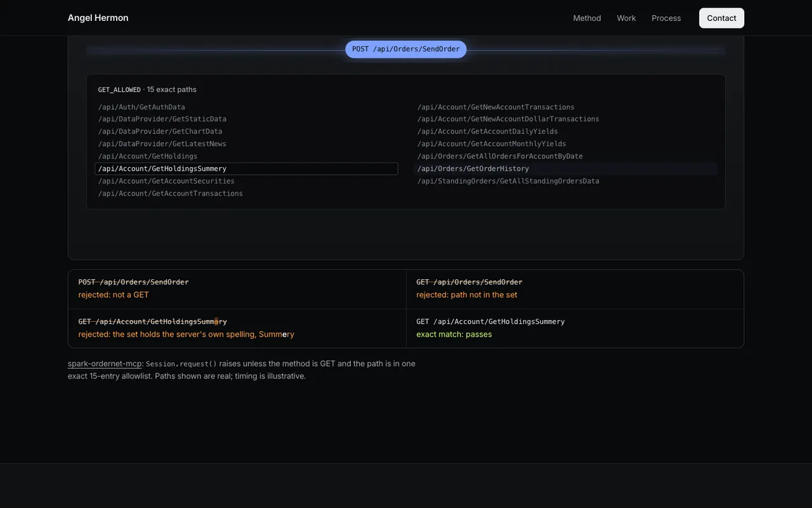Click /api/Account/GetNewAccountTransactions path
Screen dimensions: 812x508
tap(495, 107)
